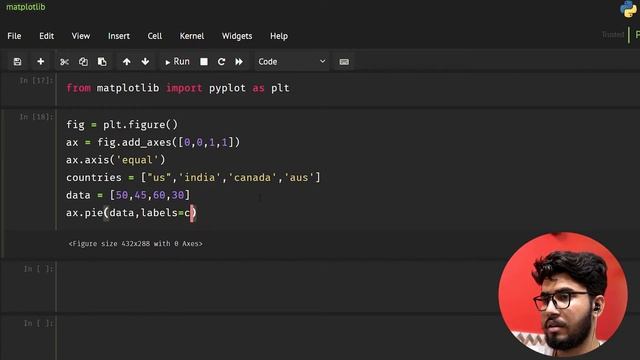The width and height of the screenshot is (640, 360).
Task: Click the ax.axis('equal') line
Action: [116, 160]
